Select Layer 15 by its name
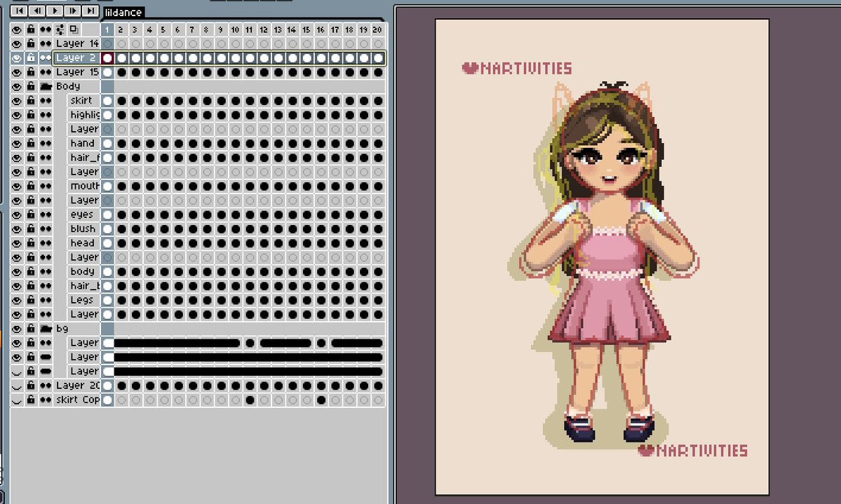This screenshot has height=504, width=841. click(x=76, y=71)
